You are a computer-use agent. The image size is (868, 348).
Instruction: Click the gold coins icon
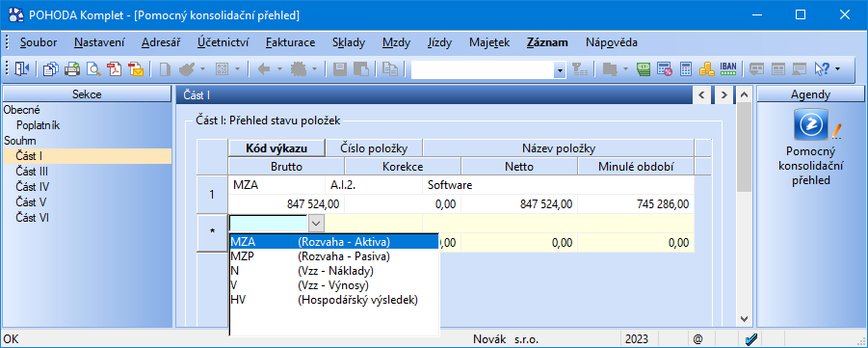(x=706, y=68)
